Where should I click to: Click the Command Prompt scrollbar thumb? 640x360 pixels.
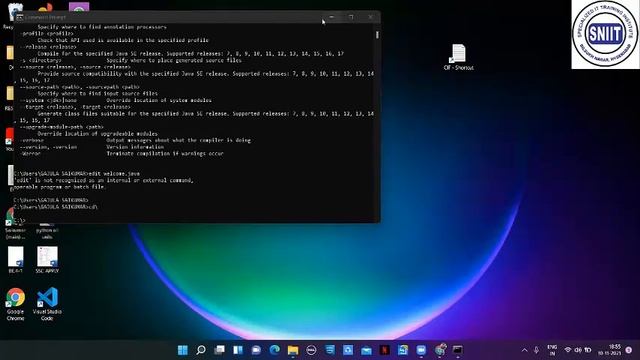pyautogui.click(x=377, y=35)
